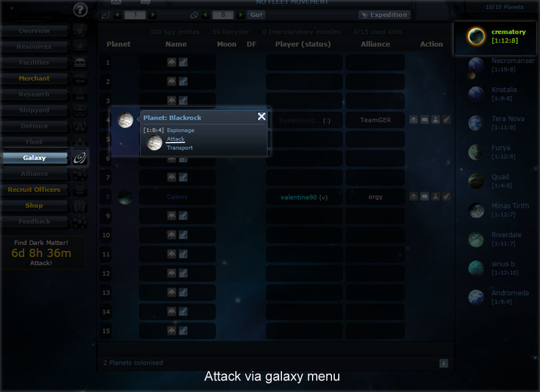
Task: Click the Attack link in Blackrock popup
Action: coord(176,139)
